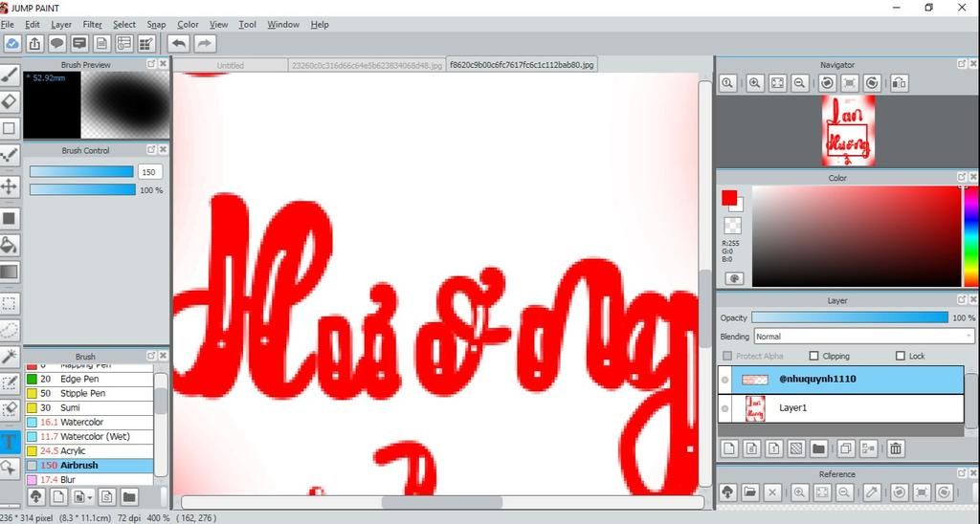Enable the Protect Alpha checkbox
Screen dimensions: 980x524
click(727, 356)
